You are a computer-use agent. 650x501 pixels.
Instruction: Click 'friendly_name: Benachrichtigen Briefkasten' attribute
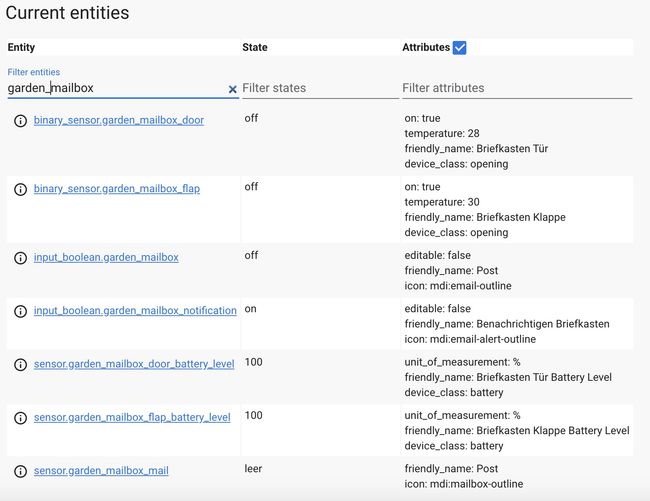(x=507, y=324)
